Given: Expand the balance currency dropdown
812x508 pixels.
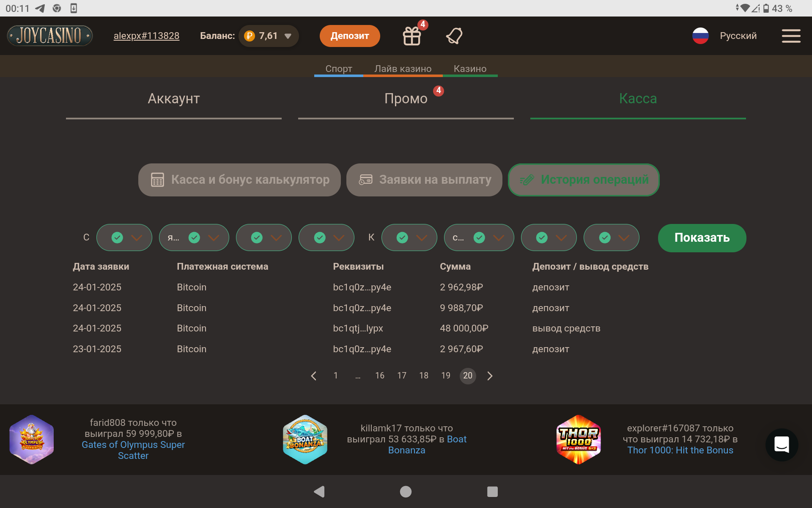Looking at the screenshot, I should tap(288, 36).
